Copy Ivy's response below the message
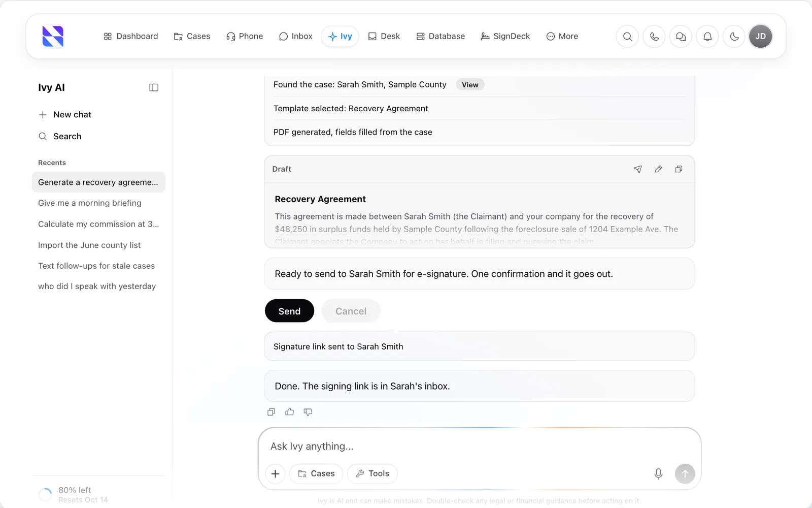This screenshot has height=508, width=812. [x=271, y=412]
